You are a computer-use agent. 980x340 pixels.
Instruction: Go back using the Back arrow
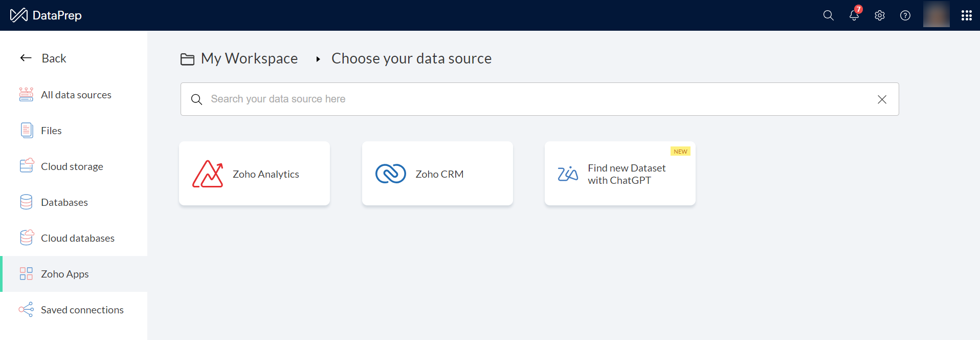click(x=43, y=58)
